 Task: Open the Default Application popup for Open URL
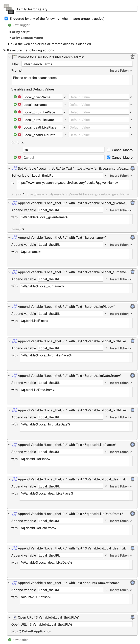coord(35,631)
